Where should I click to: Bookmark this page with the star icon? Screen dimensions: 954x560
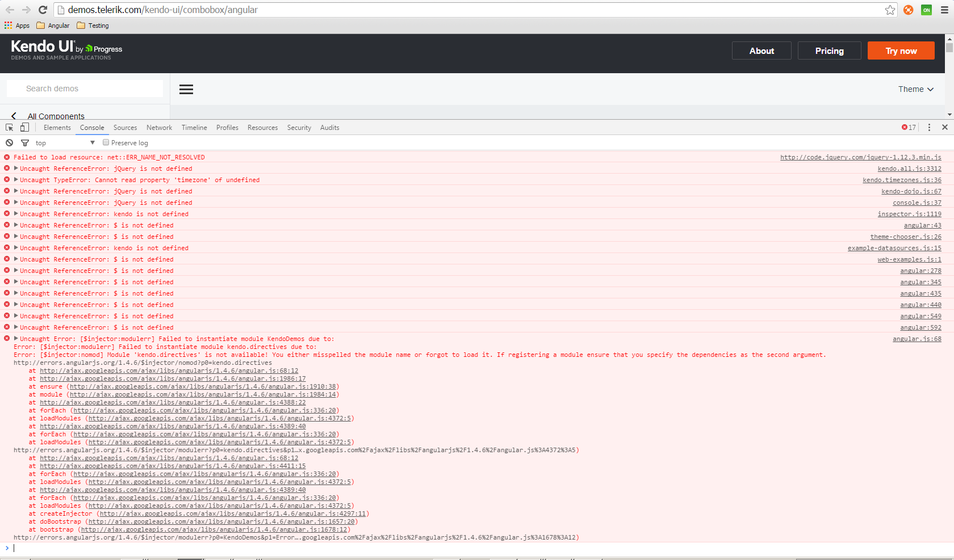coord(890,10)
